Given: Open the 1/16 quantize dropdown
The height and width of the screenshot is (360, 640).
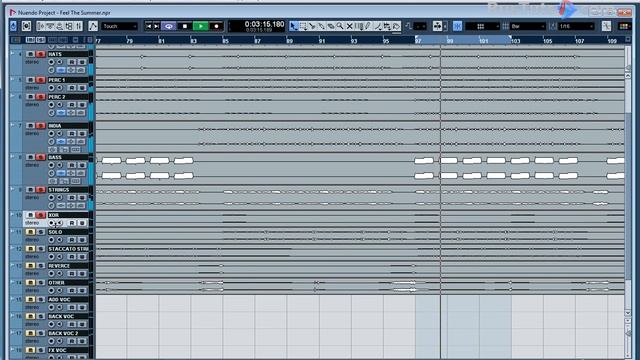Looking at the screenshot, I should 576,26.
